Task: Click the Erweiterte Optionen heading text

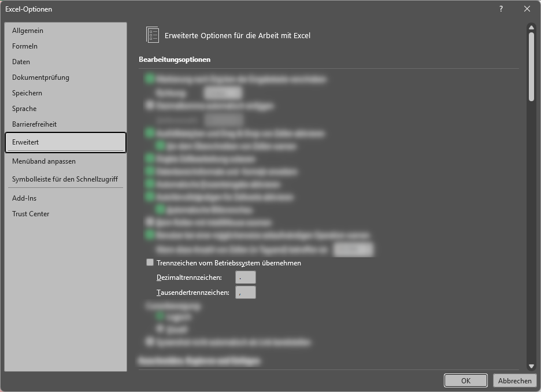Action: [238, 35]
